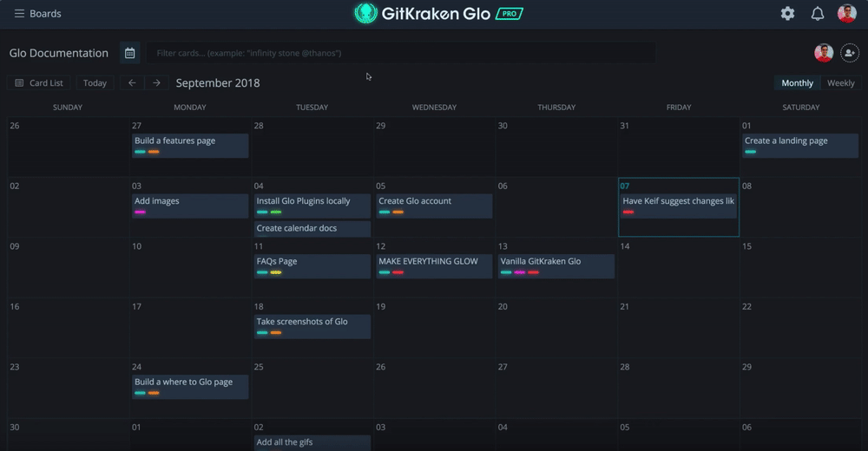Image resolution: width=868 pixels, height=451 pixels.
Task: Go to previous month with left arrow
Action: (132, 83)
